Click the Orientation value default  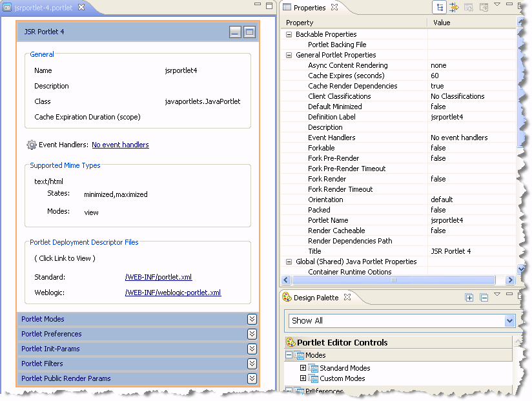[x=442, y=200]
